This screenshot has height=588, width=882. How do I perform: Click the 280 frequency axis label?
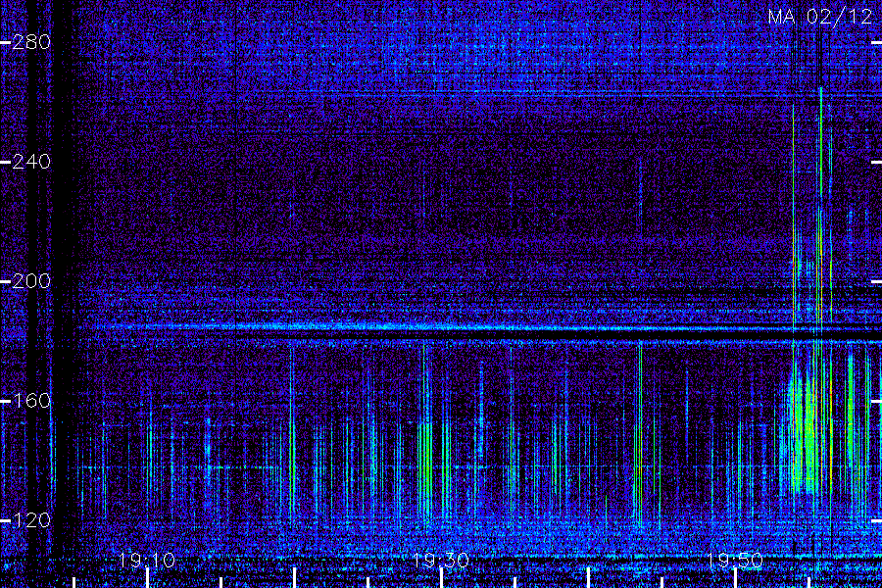pyautogui.click(x=31, y=41)
